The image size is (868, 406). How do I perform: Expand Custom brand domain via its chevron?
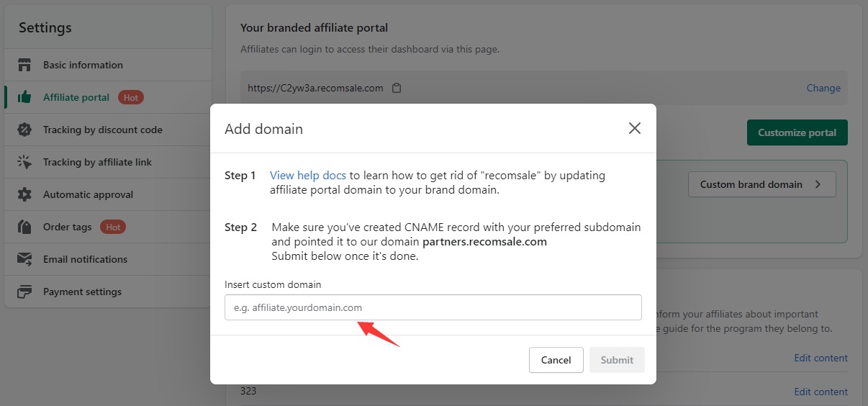point(818,184)
